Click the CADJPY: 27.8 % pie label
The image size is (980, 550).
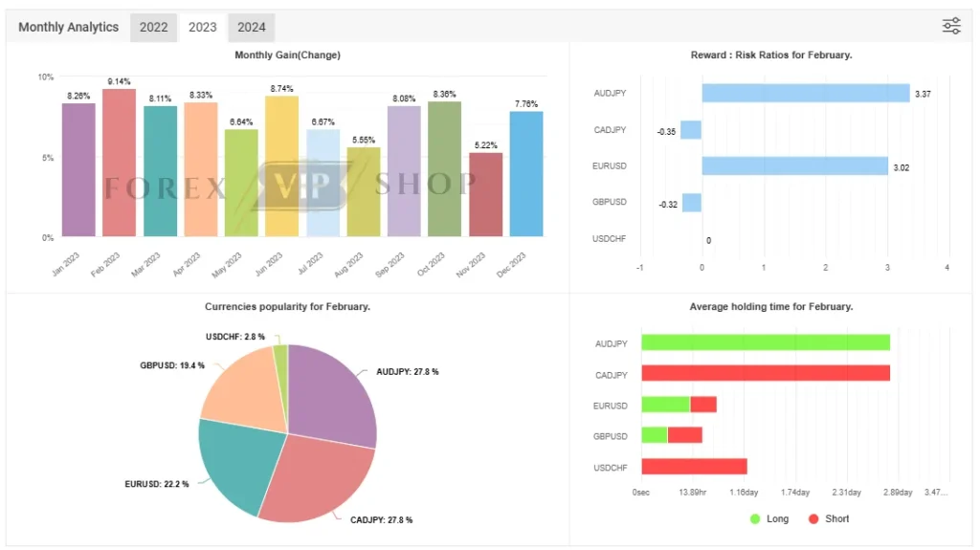(381, 520)
